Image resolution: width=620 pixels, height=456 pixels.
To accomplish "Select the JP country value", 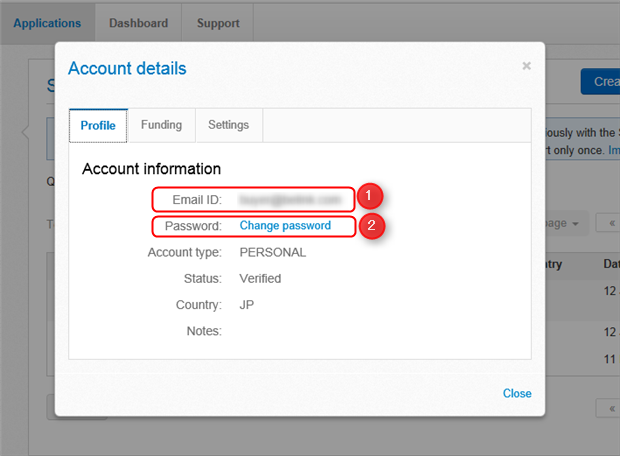I will pyautogui.click(x=247, y=305).
